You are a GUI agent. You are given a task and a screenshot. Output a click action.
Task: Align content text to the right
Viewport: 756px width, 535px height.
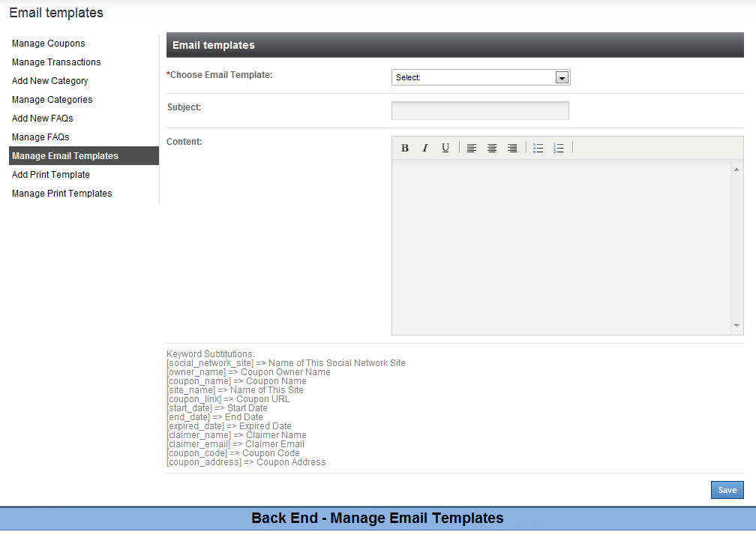coord(512,148)
